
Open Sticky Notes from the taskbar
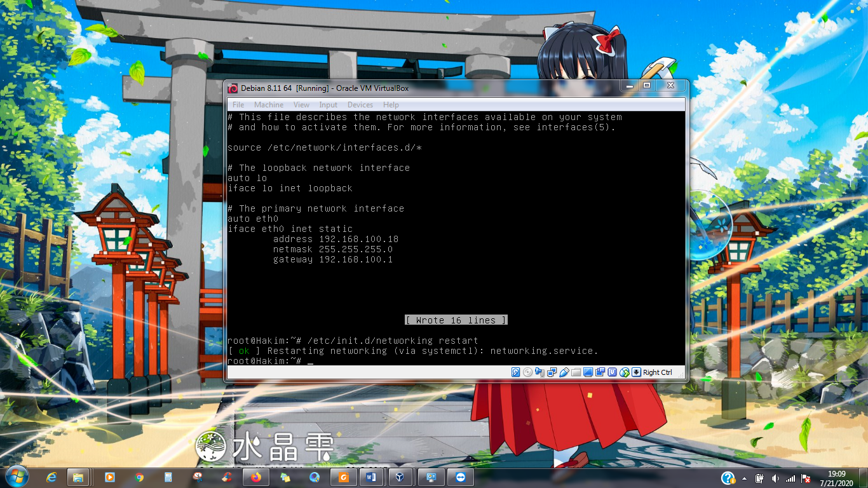pyautogui.click(x=285, y=477)
